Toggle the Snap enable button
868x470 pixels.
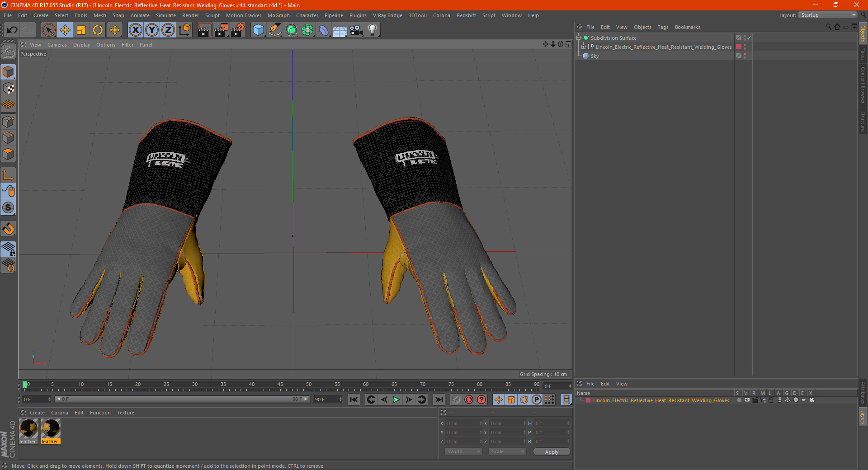[x=8, y=229]
